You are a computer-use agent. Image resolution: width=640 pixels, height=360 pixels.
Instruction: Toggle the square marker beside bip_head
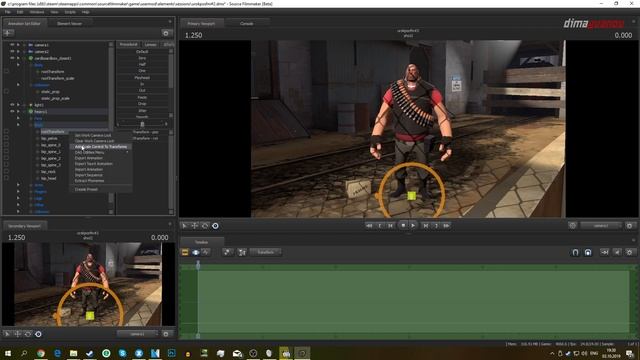(6, 178)
